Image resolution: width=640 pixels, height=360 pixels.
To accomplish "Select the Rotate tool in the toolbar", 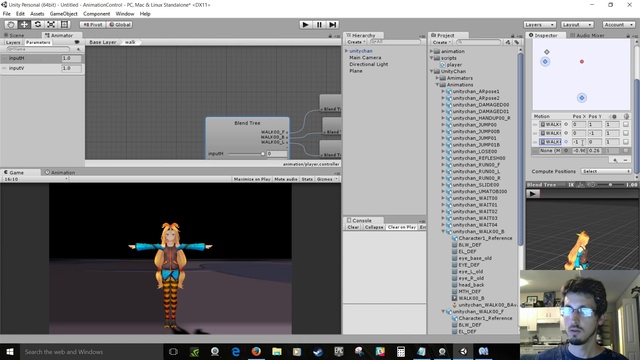I will tap(38, 24).
